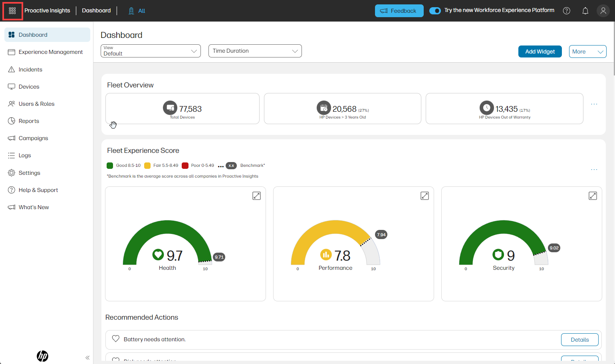Image resolution: width=615 pixels, height=364 pixels.
Task: Toggle Try the new Workforce Experience Platform
Action: coord(435,10)
